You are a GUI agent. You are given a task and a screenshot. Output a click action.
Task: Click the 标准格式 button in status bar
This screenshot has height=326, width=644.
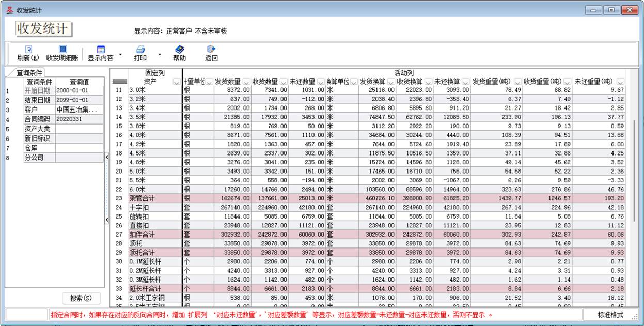[610, 315]
